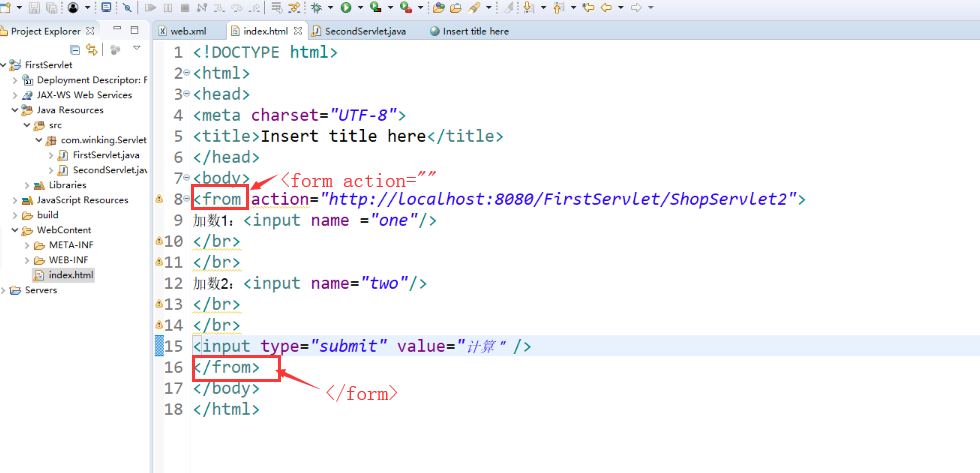This screenshot has width=980, height=473.
Task: Expand the Deployment Descriptor node
Action: pyautogui.click(x=14, y=80)
